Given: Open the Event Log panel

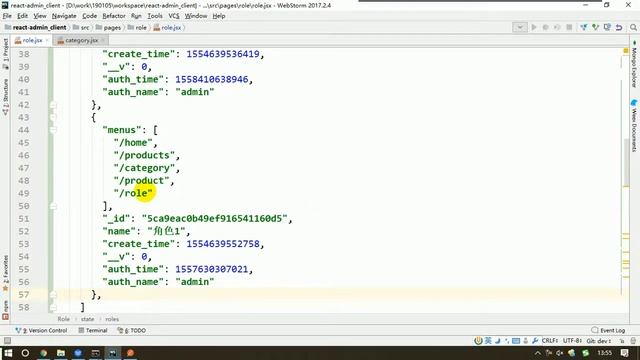Looking at the screenshot, I should click(x=608, y=330).
